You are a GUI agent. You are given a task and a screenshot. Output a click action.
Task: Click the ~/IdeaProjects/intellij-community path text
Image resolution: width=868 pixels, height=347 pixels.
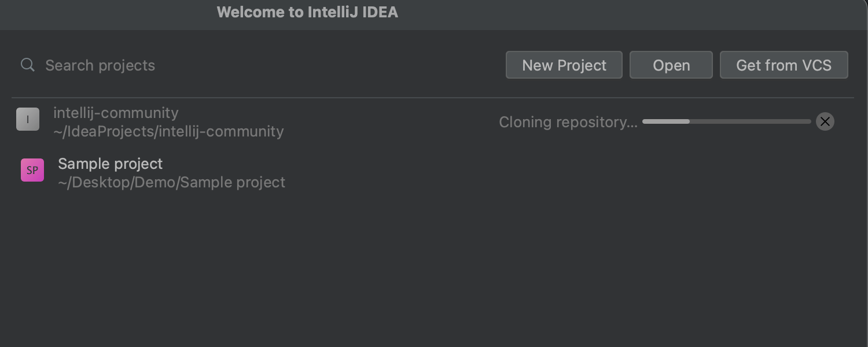coord(168,132)
